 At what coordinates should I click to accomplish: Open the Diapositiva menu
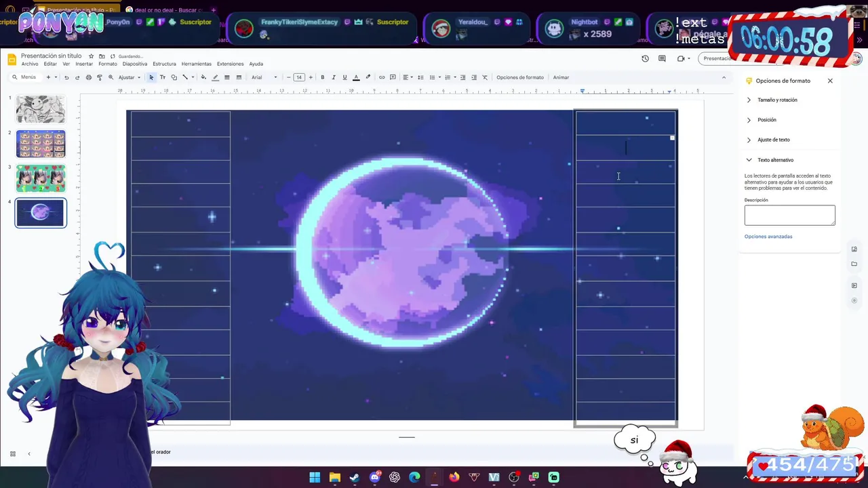point(135,64)
